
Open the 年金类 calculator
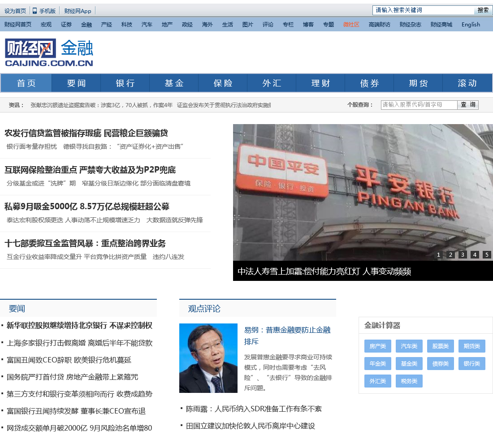pyautogui.click(x=378, y=364)
